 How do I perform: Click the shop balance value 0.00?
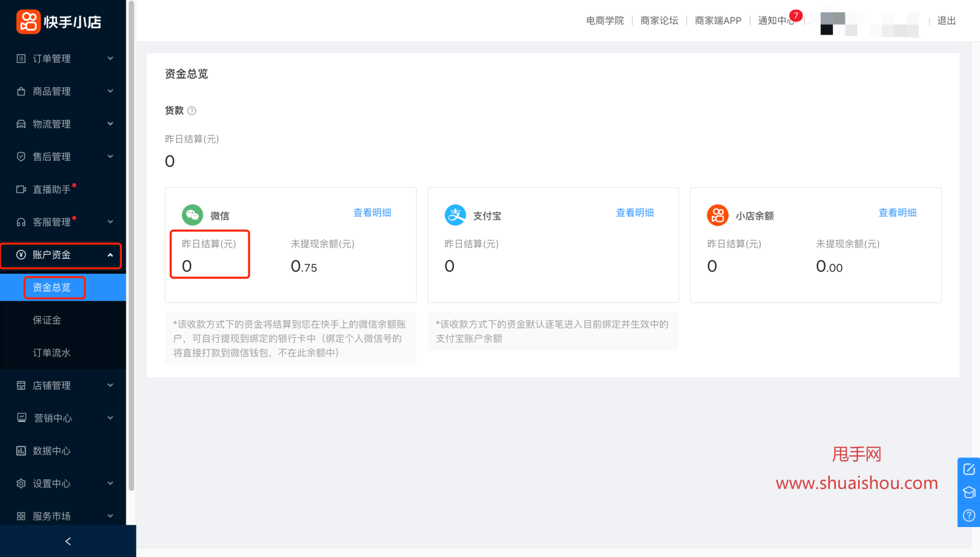click(x=829, y=267)
